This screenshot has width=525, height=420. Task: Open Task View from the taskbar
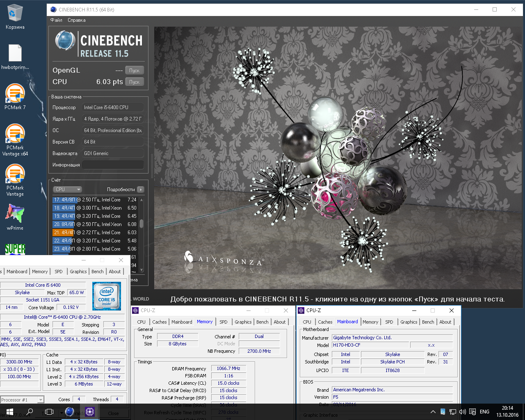coord(49,411)
